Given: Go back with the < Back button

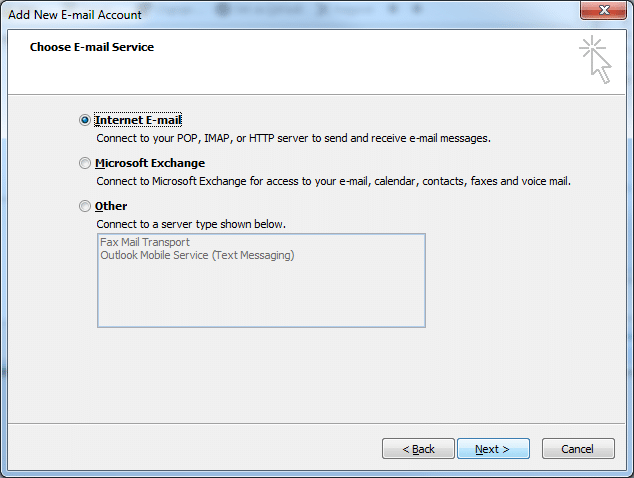Looking at the screenshot, I should pos(418,448).
